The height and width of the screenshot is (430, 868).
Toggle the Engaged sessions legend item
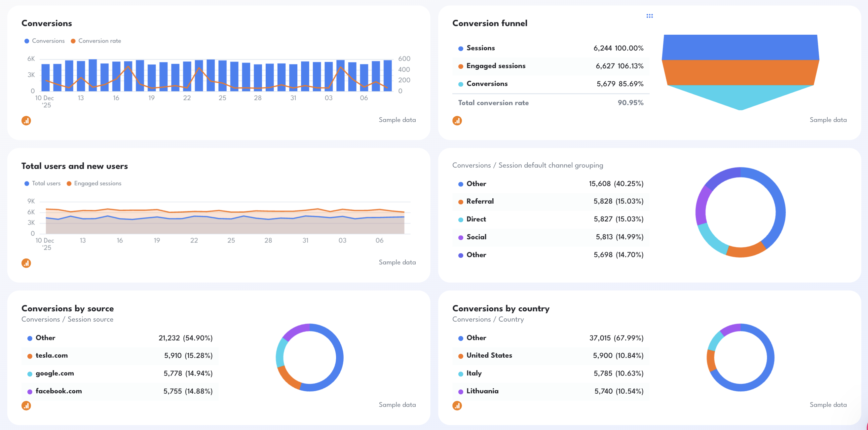tap(95, 183)
